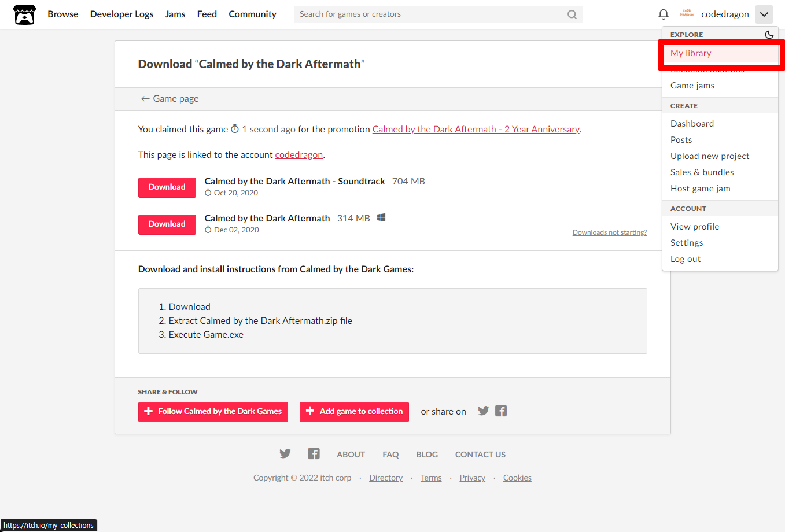Open the Browse page
Viewport: 785px width, 532px height.
(x=63, y=14)
